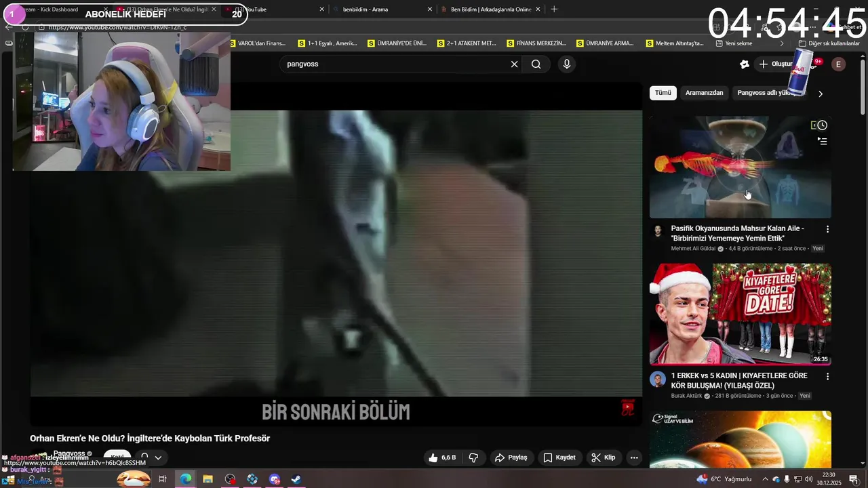Close the benbildim - Arama tab
This screenshot has height=488, width=868.
tap(429, 9)
